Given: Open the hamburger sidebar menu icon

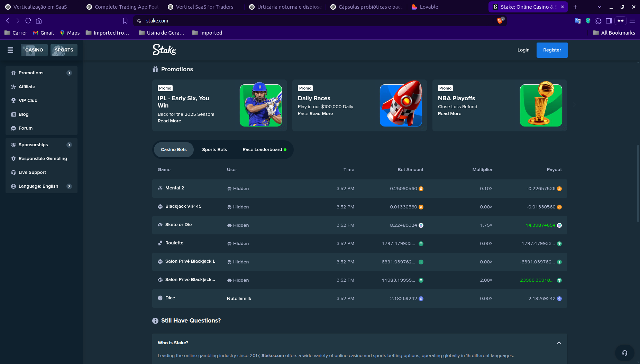Looking at the screenshot, I should pyautogui.click(x=10, y=50).
